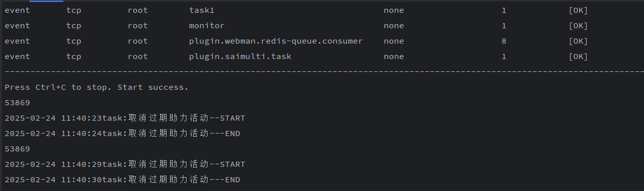This screenshot has height=191, width=644.
Task: Click the second 53869 output line
Action: pyautogui.click(x=17, y=149)
